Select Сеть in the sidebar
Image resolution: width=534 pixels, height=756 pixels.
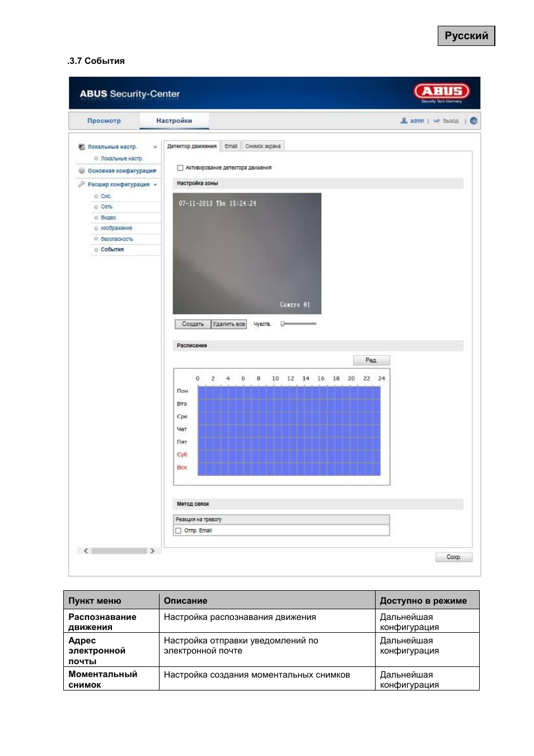click(x=106, y=207)
